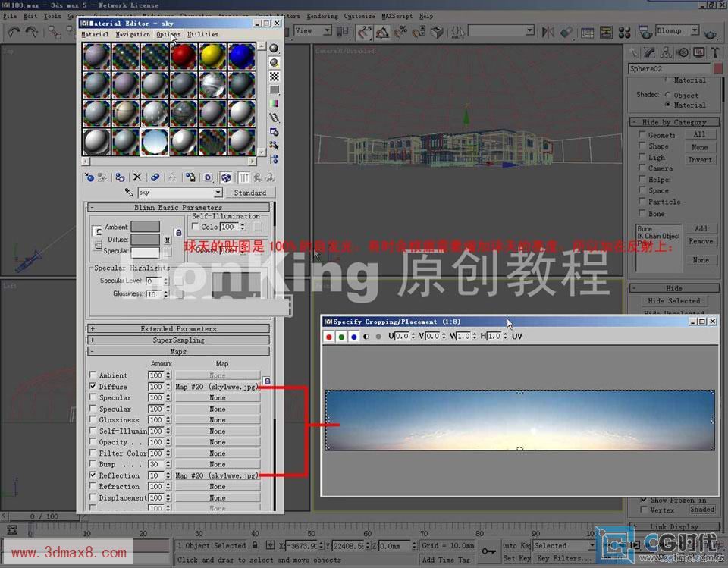The height and width of the screenshot is (568, 728).
Task: Check the Refraction map checkbox
Action: click(93, 486)
